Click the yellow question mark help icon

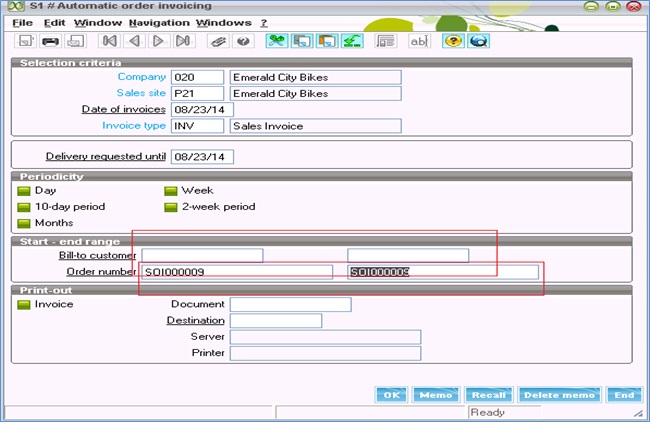click(453, 41)
